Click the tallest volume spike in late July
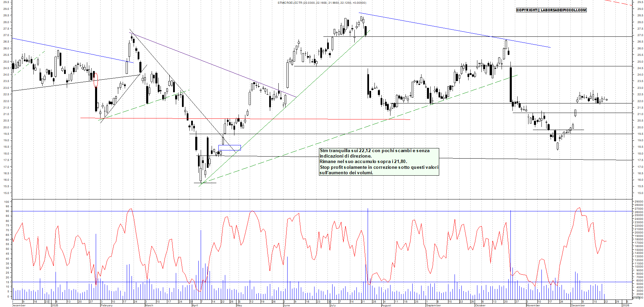 [x=368, y=245]
